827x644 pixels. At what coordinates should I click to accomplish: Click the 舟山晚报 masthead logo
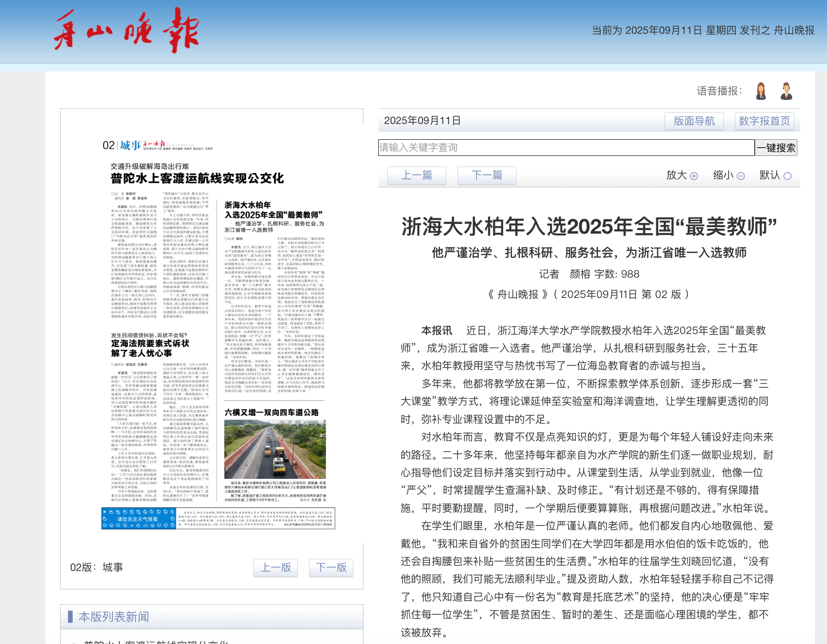[126, 30]
